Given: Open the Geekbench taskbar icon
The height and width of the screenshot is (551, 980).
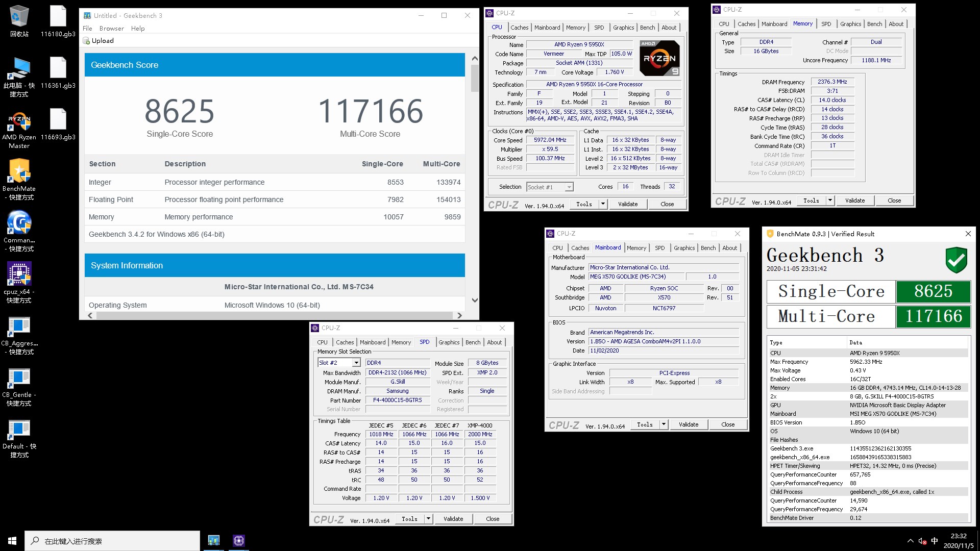Looking at the screenshot, I should click(214, 541).
